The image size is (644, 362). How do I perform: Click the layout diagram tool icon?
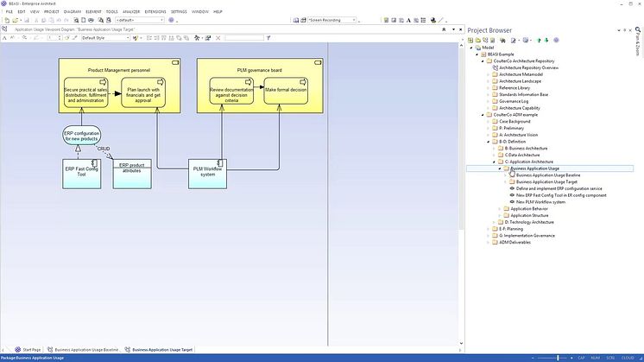click(x=197, y=38)
